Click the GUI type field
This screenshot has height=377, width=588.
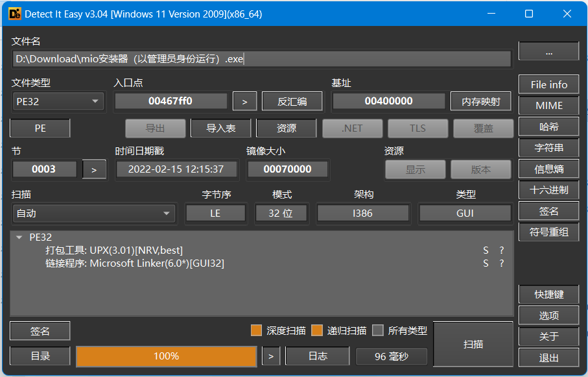point(465,213)
